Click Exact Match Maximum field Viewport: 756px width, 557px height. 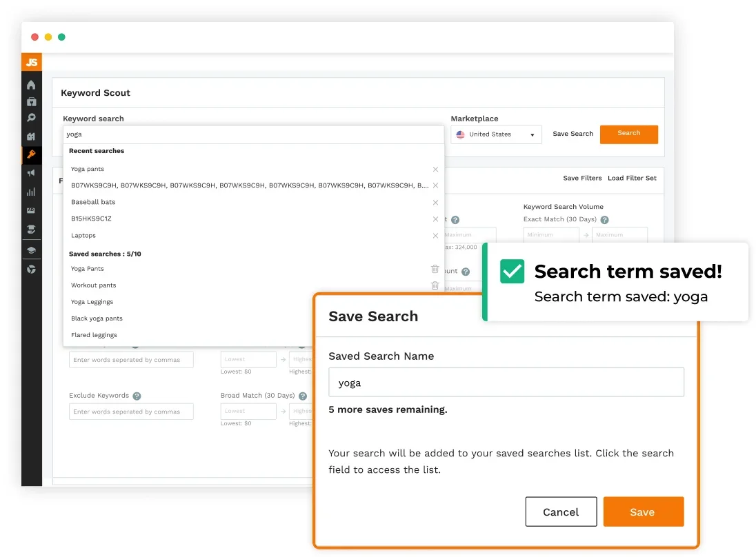coord(619,234)
